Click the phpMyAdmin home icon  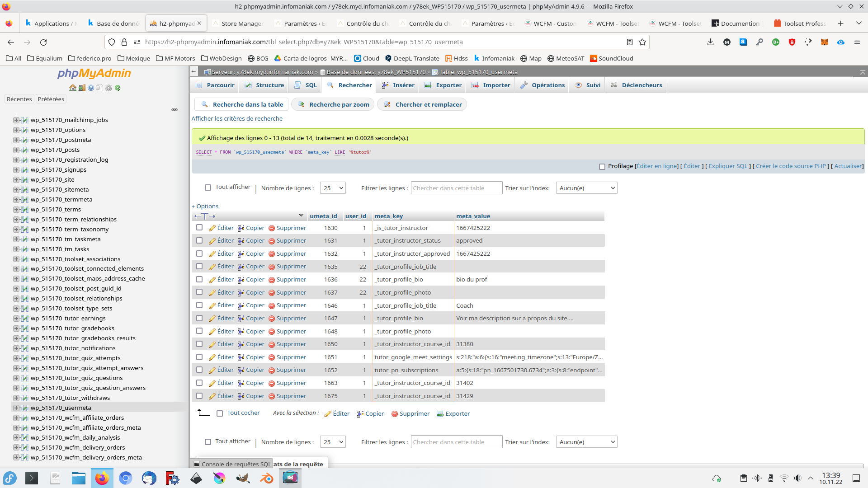(72, 88)
